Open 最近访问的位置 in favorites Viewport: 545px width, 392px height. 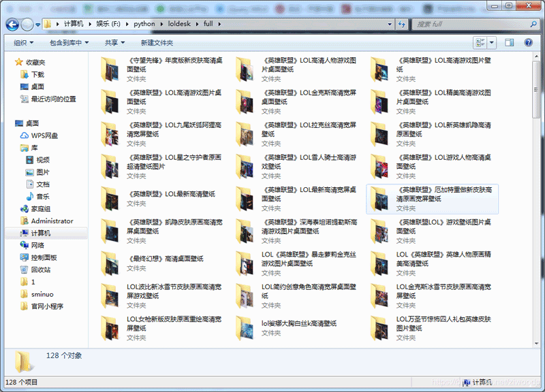[x=53, y=99]
